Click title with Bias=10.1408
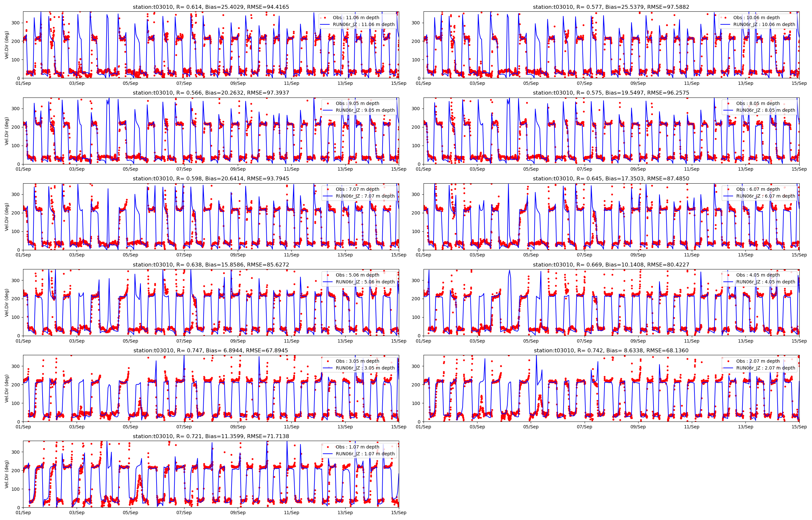Viewport: 812px width, 520px height. tap(611, 265)
